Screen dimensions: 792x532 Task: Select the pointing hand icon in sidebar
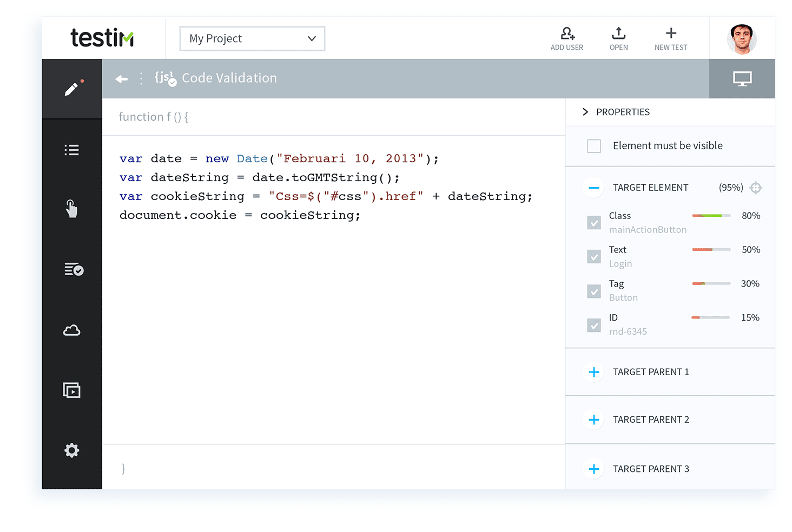tap(71, 209)
